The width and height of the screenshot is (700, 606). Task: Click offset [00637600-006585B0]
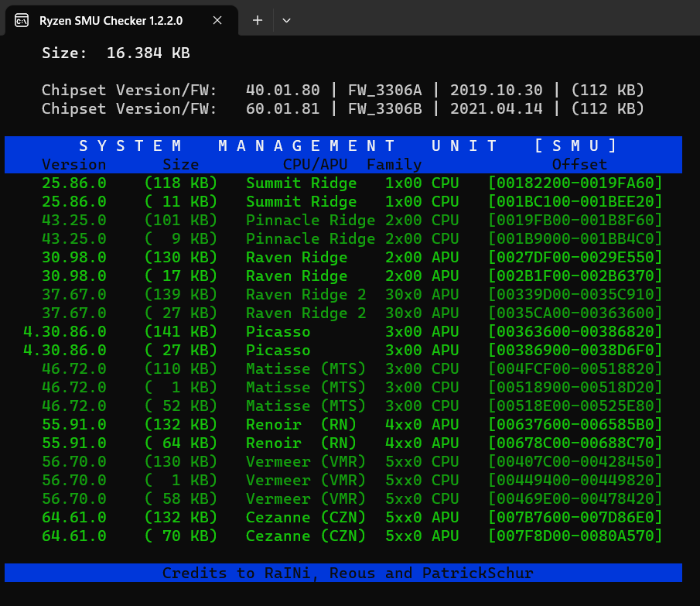575,425
